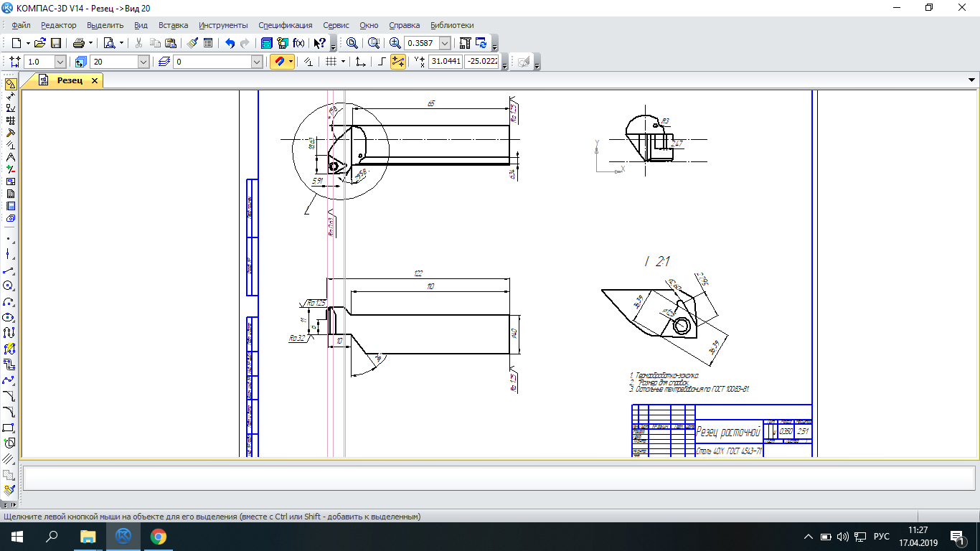Toggle the rounding mode button

pos(398,62)
